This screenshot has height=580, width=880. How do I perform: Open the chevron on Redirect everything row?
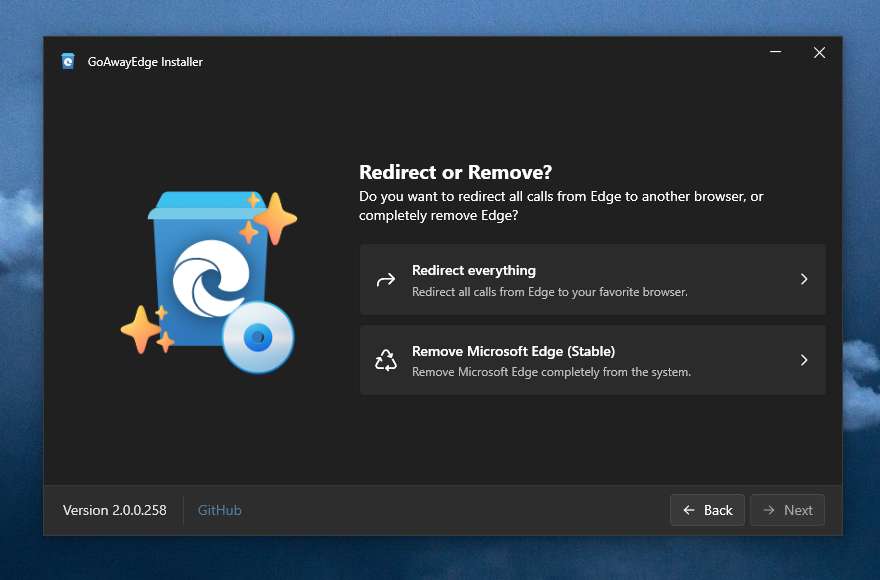(x=804, y=279)
